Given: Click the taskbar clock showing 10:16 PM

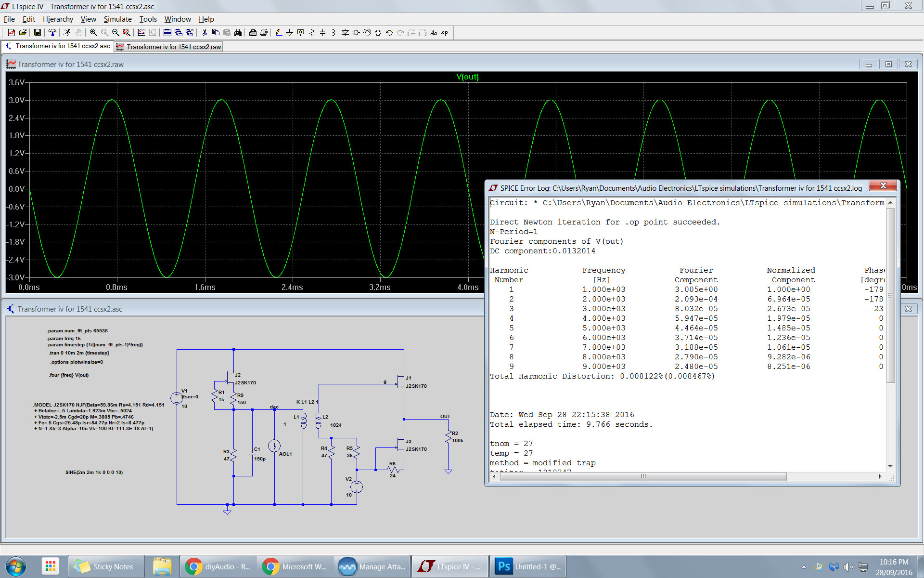Looking at the screenshot, I should pyautogui.click(x=894, y=567).
